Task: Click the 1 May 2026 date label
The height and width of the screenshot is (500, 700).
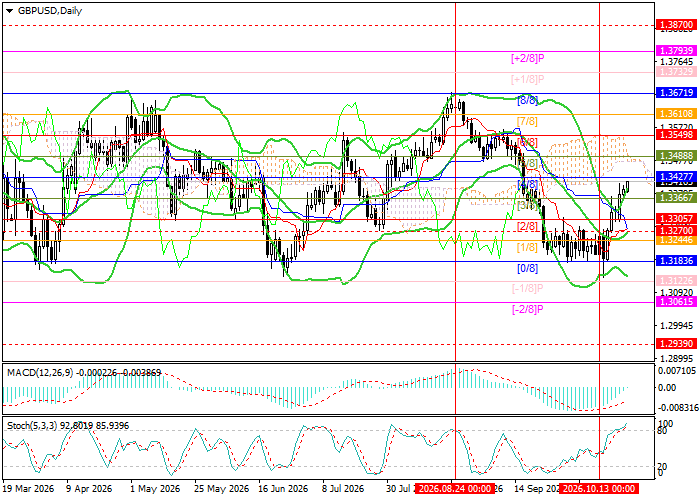Action: [x=155, y=489]
